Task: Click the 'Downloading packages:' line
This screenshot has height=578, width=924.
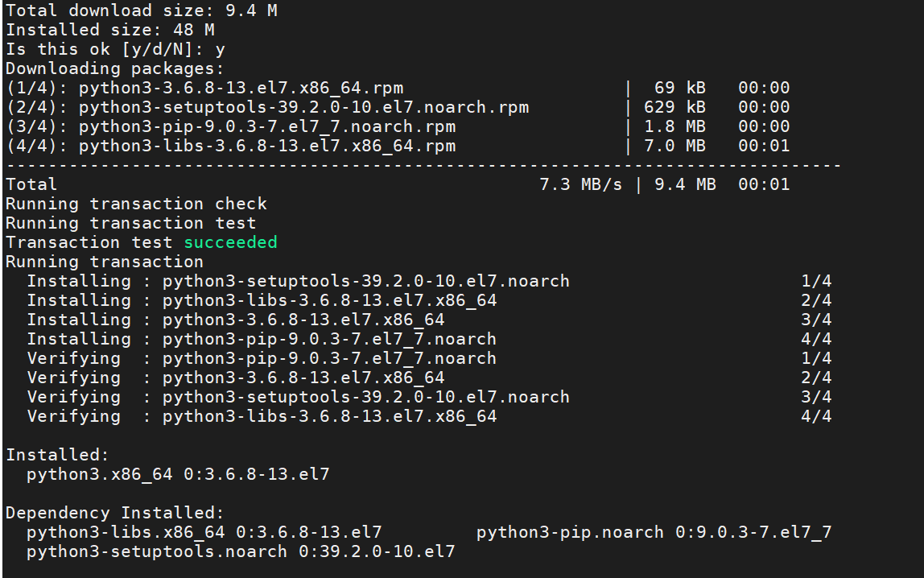Action: point(115,68)
